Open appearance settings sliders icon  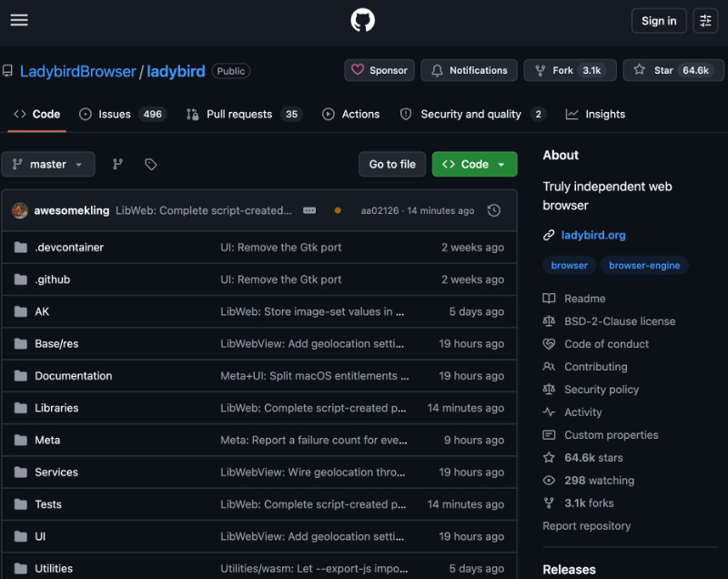coord(705,21)
